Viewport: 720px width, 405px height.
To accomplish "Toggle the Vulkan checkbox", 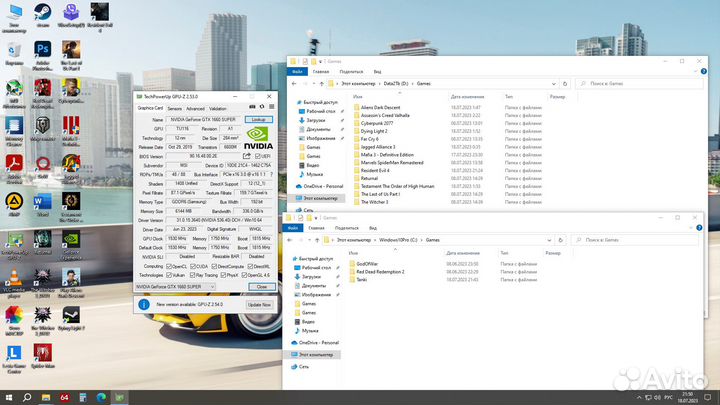I will pos(169,275).
